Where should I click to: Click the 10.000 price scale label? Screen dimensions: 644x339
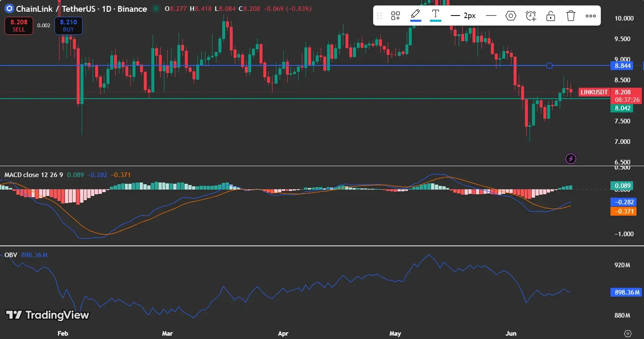tap(623, 18)
